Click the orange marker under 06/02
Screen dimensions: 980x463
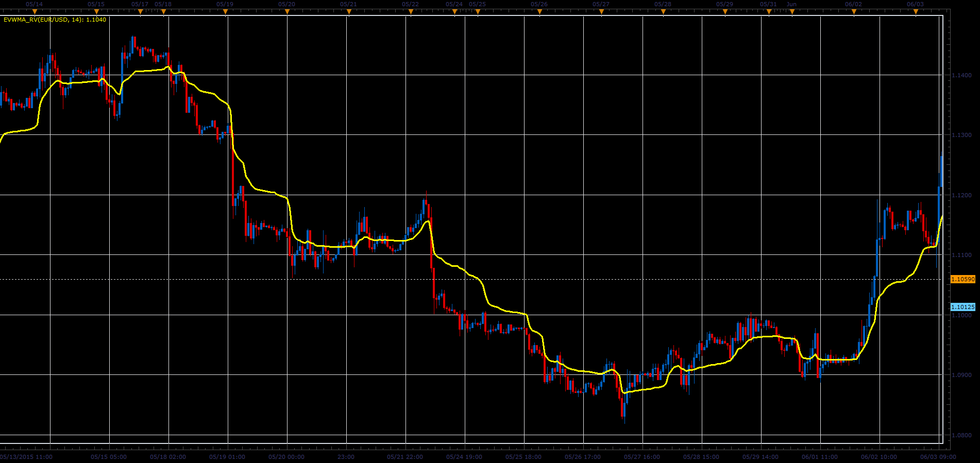(854, 12)
